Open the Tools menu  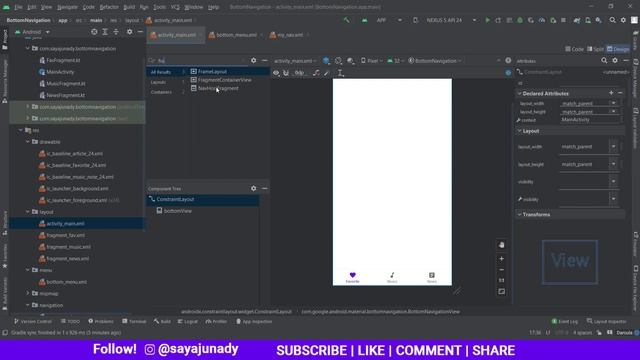click(x=160, y=7)
